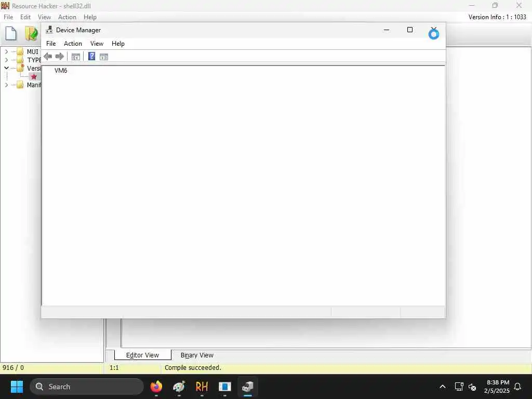Open Resource Hacker View menu
Screen dimensions: 532x399
44,17
